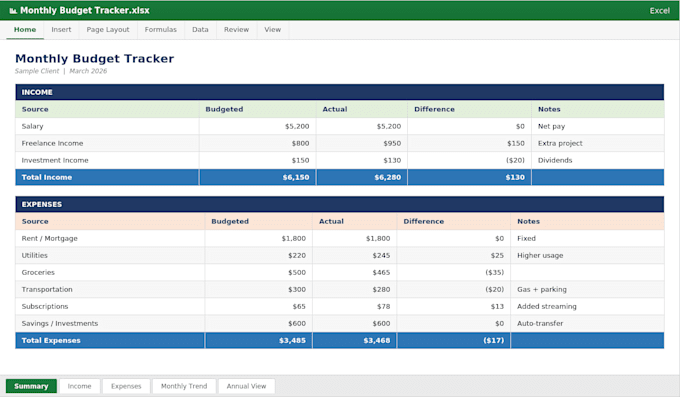Switch to the Expenses sheet tab
Image resolution: width=680 pixels, height=397 pixels.
[126, 386]
